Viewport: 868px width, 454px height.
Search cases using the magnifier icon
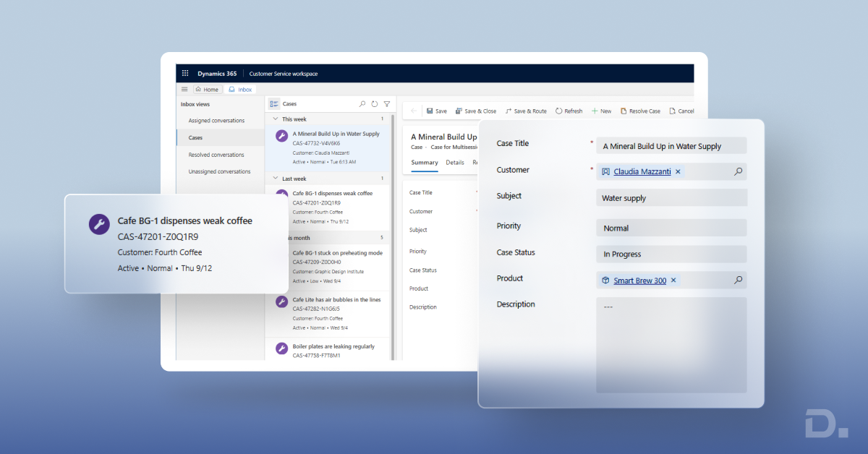point(362,104)
